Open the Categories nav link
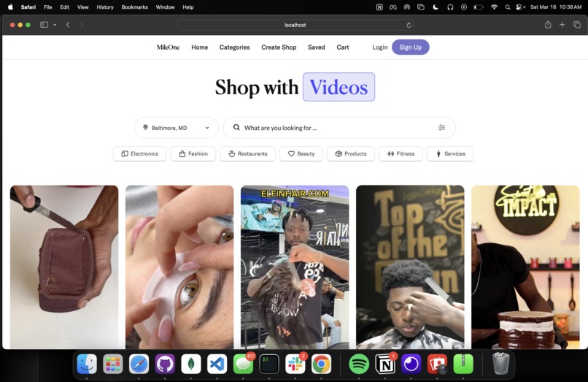588x382 pixels. pyautogui.click(x=234, y=47)
